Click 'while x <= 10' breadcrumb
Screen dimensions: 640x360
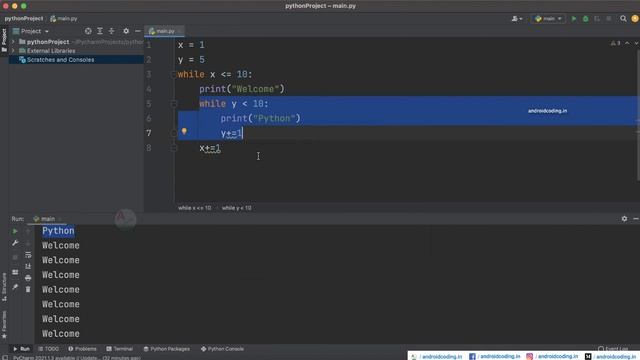click(195, 208)
